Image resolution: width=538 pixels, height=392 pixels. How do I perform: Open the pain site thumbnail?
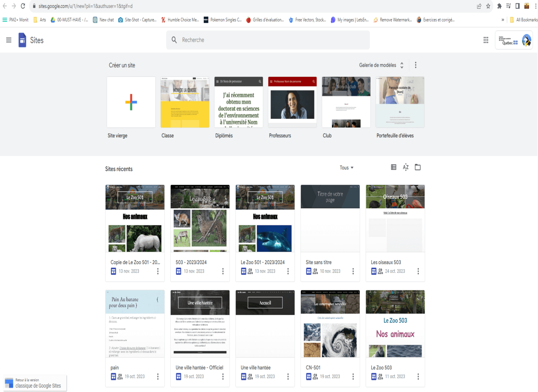point(135,324)
